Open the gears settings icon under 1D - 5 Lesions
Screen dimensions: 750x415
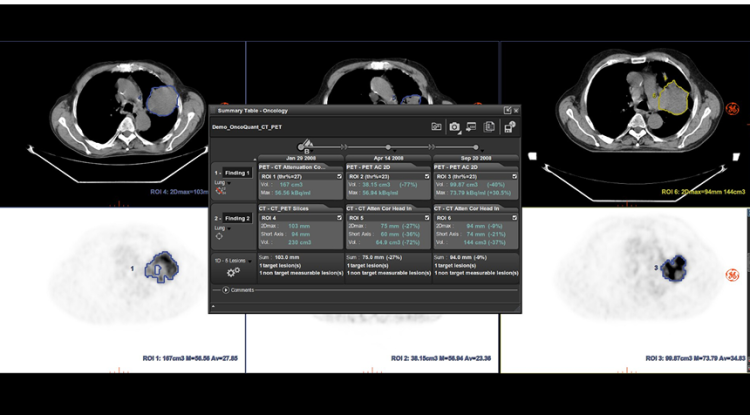(x=233, y=272)
